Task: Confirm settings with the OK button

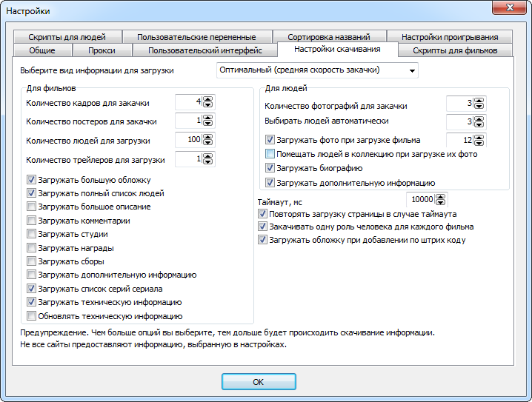Action: click(x=259, y=382)
